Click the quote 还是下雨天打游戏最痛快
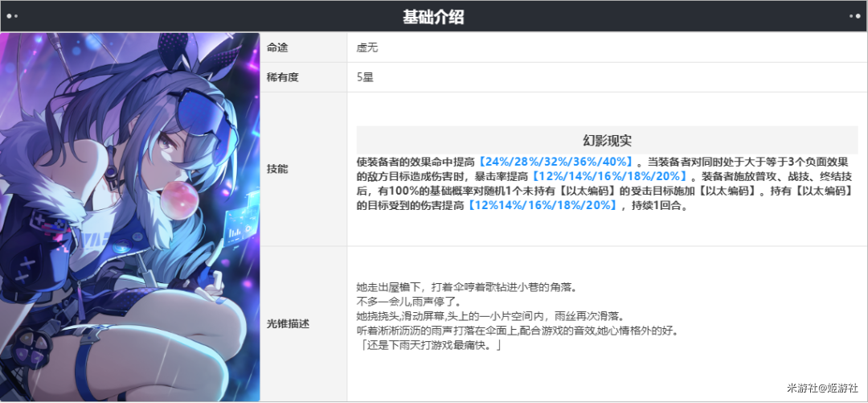The width and height of the screenshot is (868, 403). coord(429,345)
